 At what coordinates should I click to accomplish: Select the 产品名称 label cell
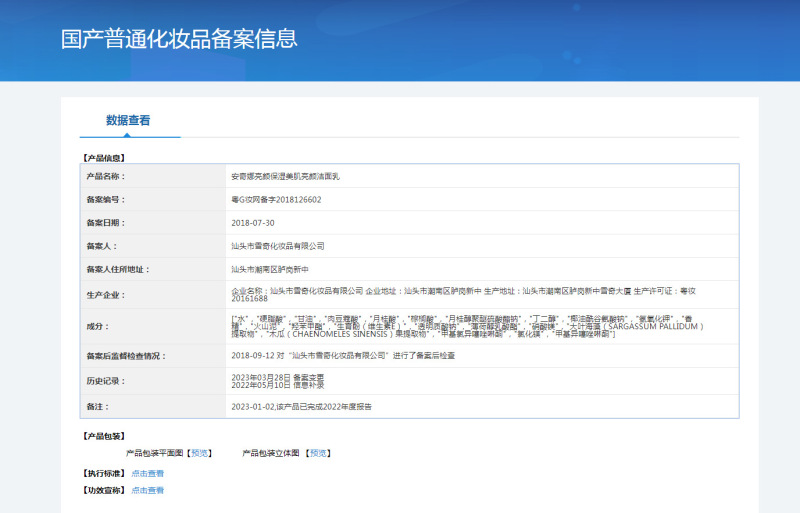click(x=153, y=176)
